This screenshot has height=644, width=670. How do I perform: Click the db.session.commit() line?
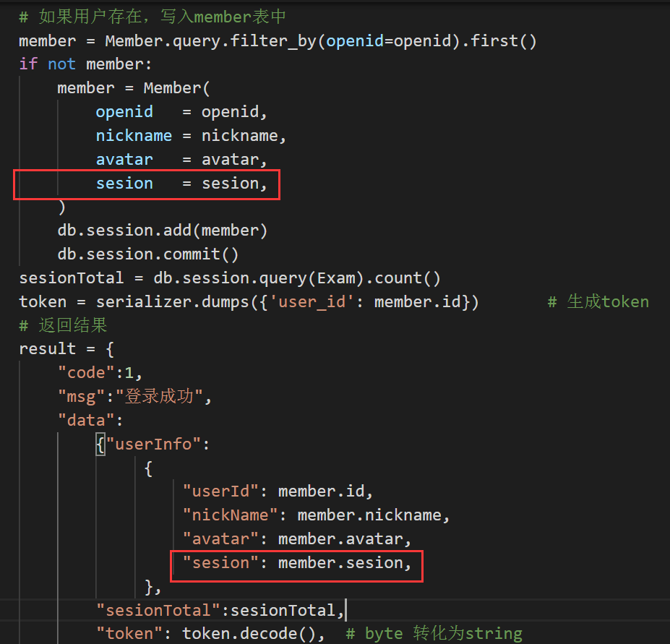tap(148, 254)
